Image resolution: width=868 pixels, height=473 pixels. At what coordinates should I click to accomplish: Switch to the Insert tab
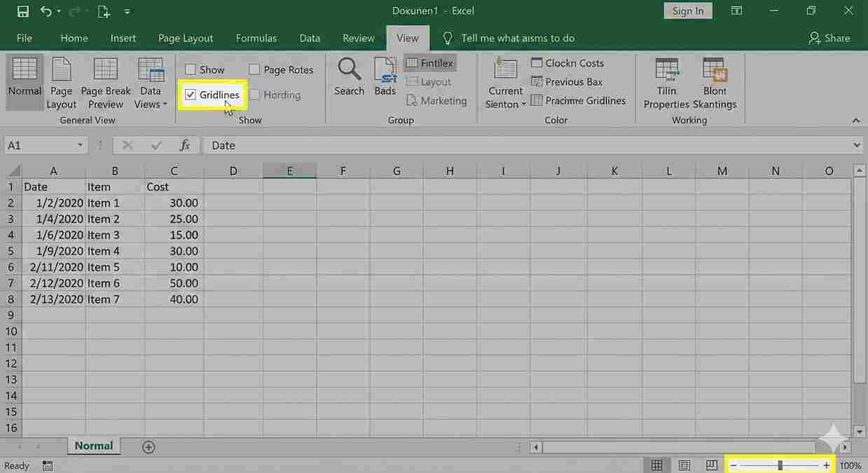[x=123, y=38]
